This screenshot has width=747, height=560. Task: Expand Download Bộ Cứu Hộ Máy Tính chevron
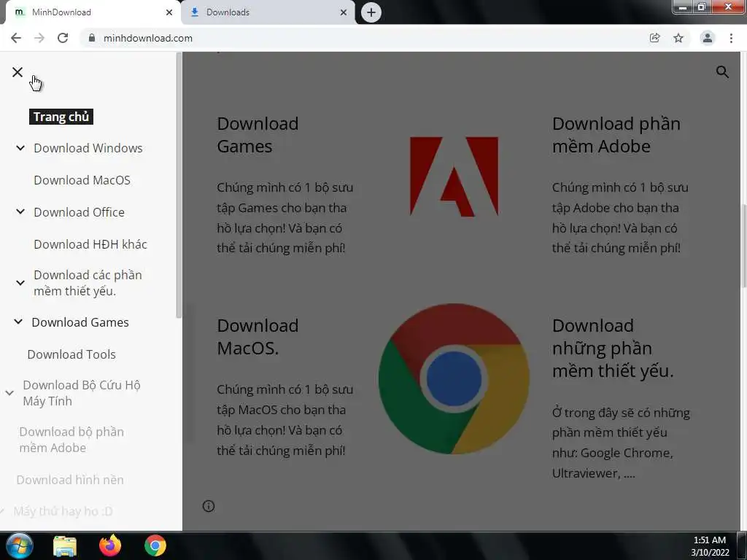click(9, 393)
